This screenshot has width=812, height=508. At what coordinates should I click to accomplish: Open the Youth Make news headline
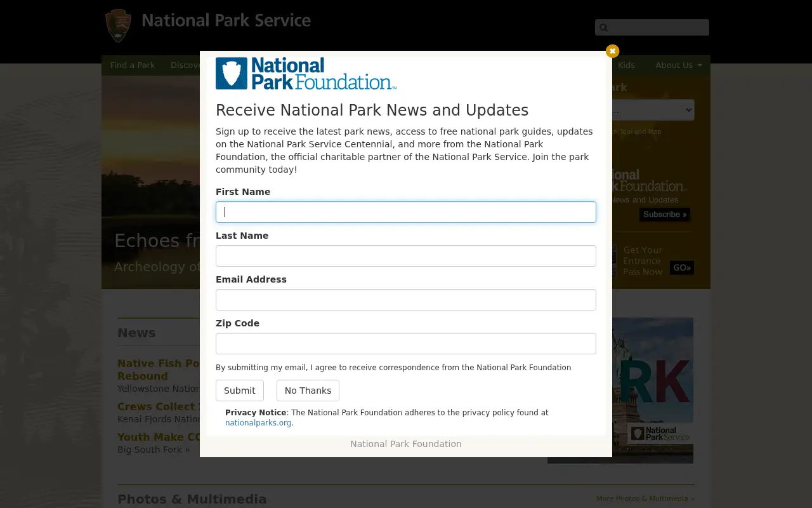pos(159,437)
